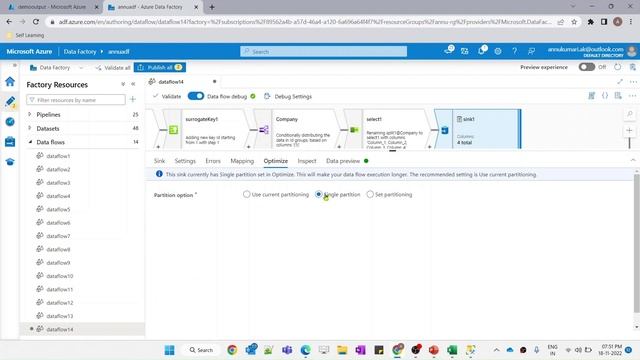Click the Validate button
The image size is (640, 360).
point(167,96)
